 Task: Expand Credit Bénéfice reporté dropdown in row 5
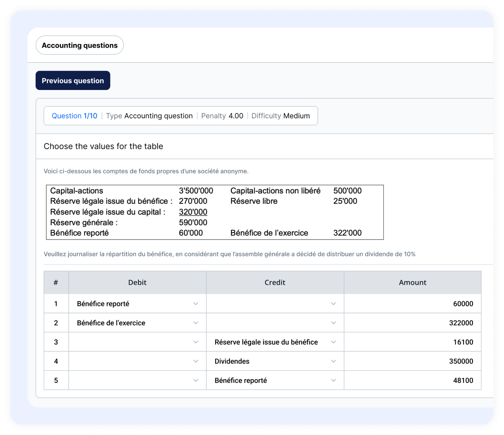click(275, 380)
